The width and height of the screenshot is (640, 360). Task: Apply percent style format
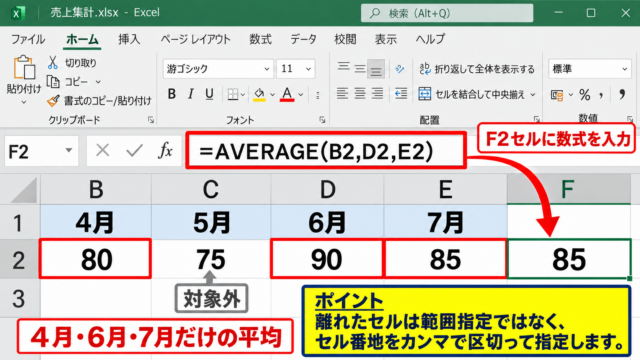pos(585,95)
